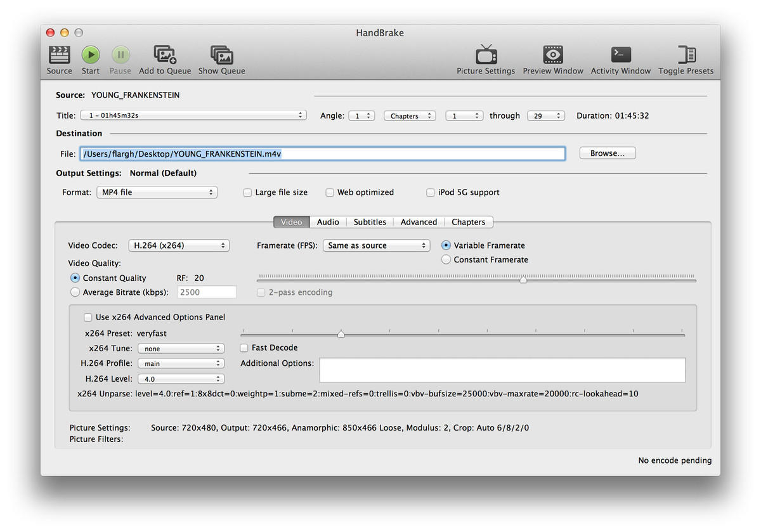Open the Title dropdown 1 - 01h45m32s
This screenshot has width=761, height=532.
[193, 116]
